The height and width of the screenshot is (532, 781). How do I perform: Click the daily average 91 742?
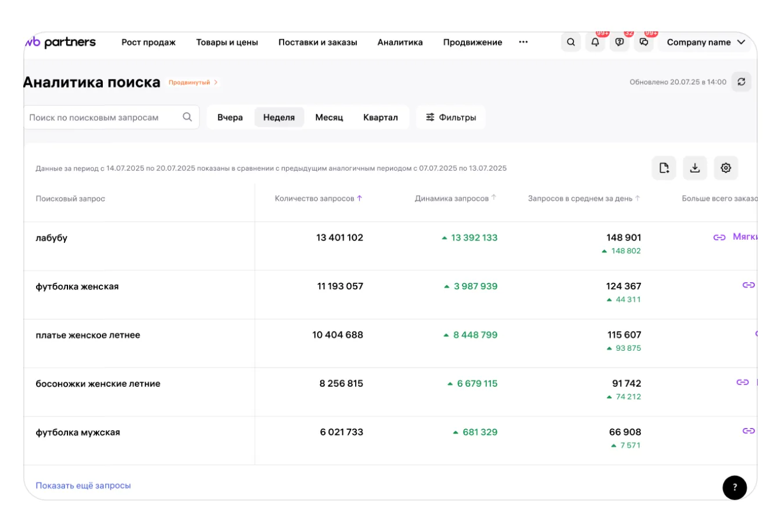pos(626,384)
